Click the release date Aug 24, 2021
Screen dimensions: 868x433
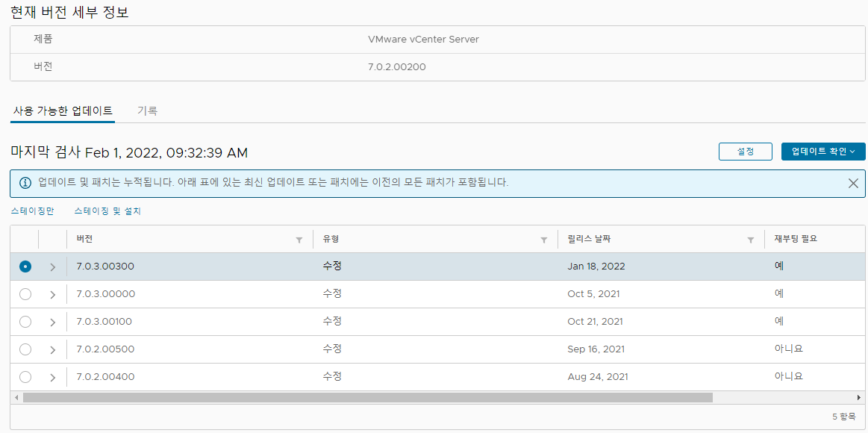coord(598,377)
